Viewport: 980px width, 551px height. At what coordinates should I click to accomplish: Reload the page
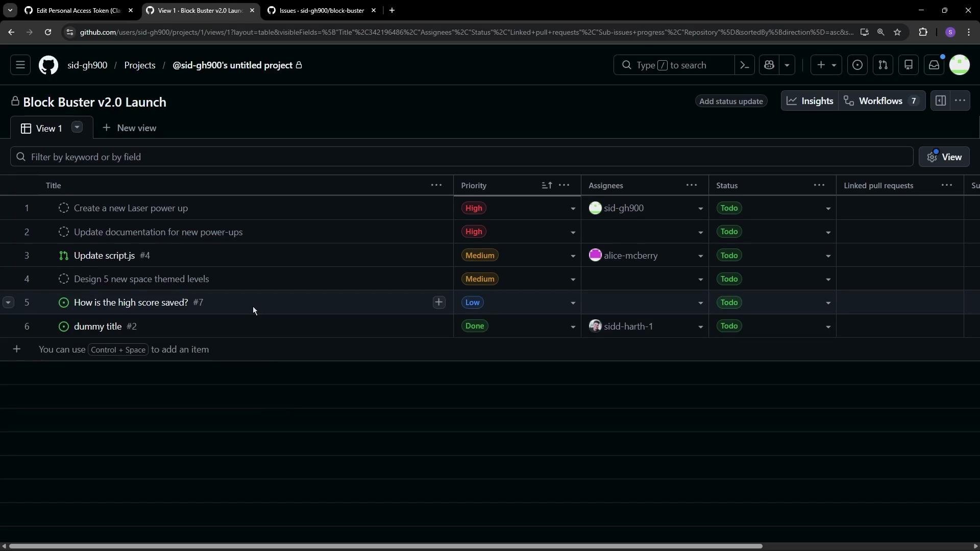(48, 32)
